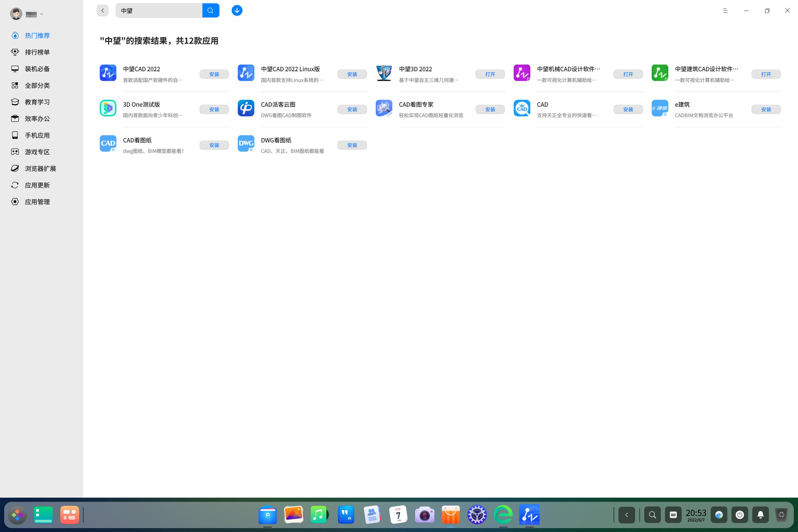Install 中望CAD 2022 using its 安装 button
The height and width of the screenshot is (532, 798).
point(214,74)
